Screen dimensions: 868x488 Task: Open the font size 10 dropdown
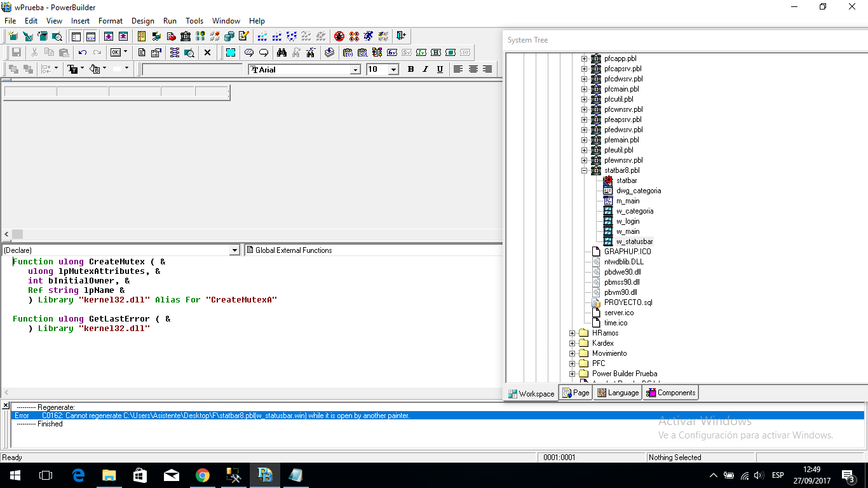[393, 70]
